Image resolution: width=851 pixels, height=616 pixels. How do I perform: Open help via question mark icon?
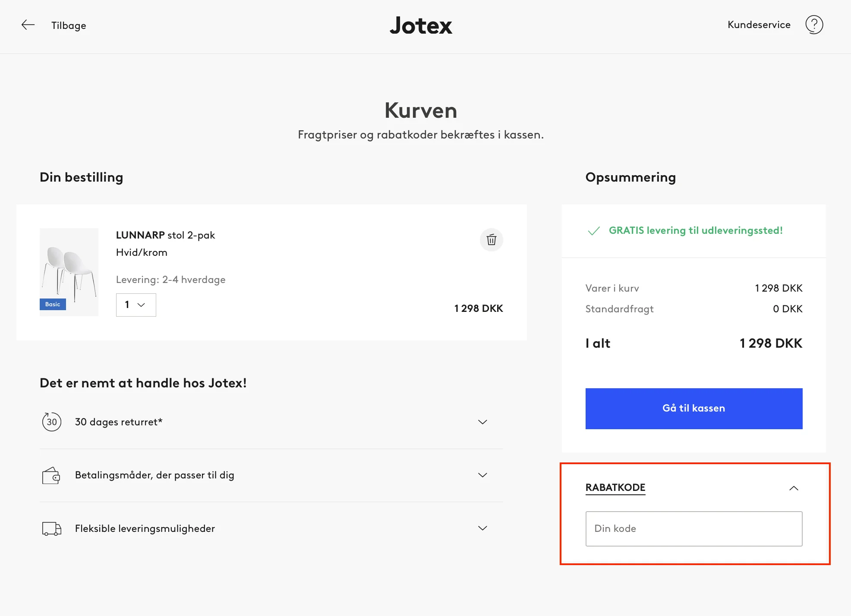pos(815,25)
